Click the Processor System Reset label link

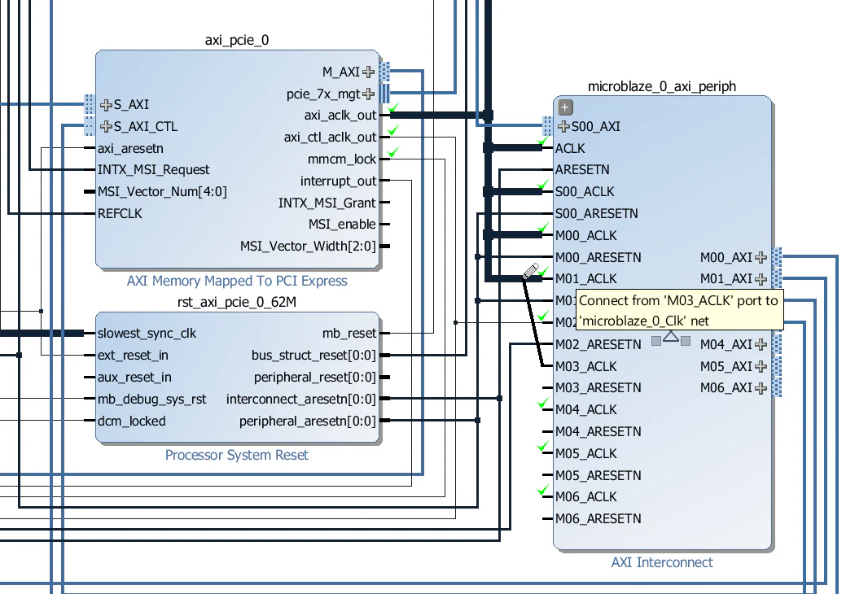point(236,455)
